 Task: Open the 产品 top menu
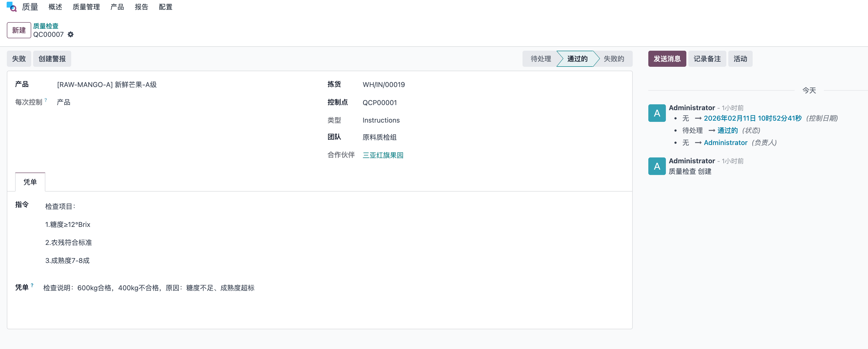click(x=117, y=7)
